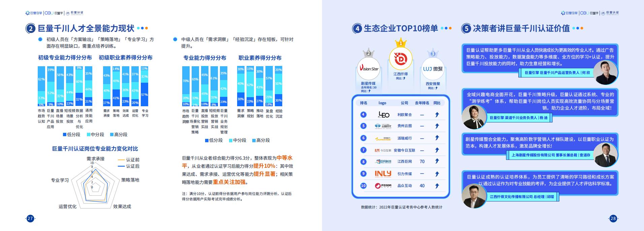The height and width of the screenshot is (231, 644).
Task: Select the 决策者讲巨量千川认证价值 heading
Action: tap(521, 29)
